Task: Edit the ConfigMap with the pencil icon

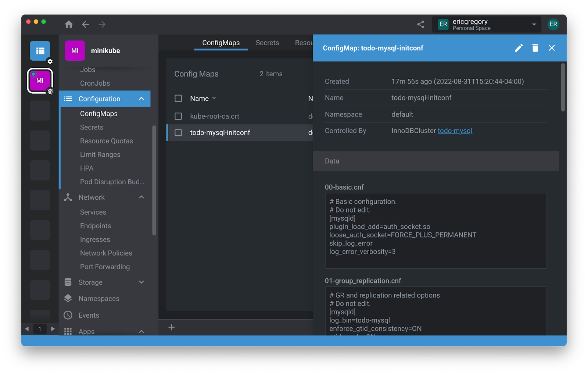Action: pyautogui.click(x=519, y=48)
